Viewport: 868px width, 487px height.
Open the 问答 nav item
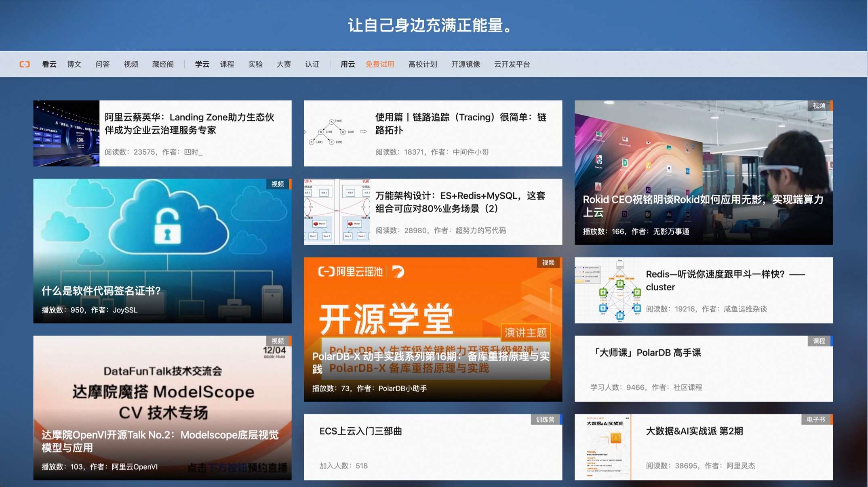point(103,64)
